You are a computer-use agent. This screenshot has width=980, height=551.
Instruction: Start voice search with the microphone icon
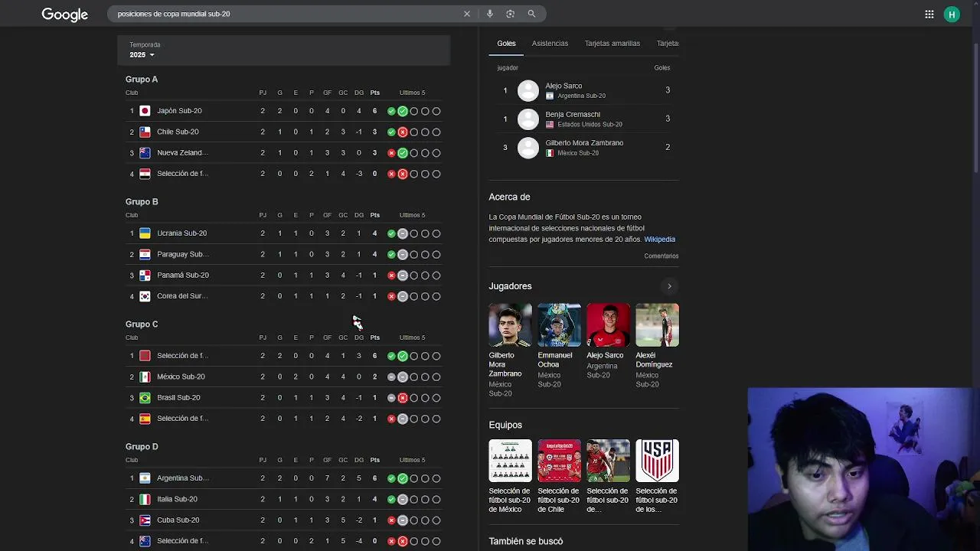490,14
